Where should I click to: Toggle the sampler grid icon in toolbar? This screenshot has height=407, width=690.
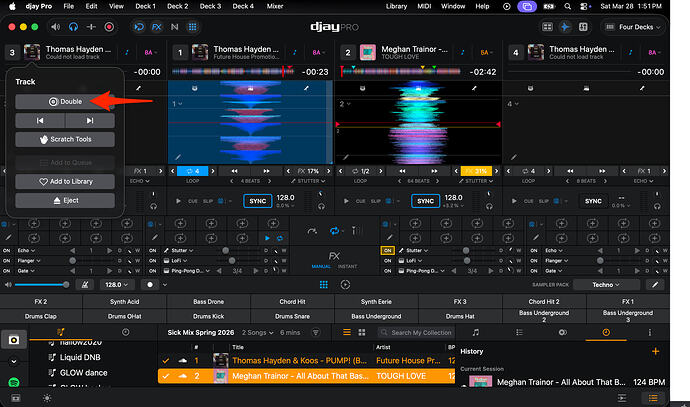(x=192, y=27)
